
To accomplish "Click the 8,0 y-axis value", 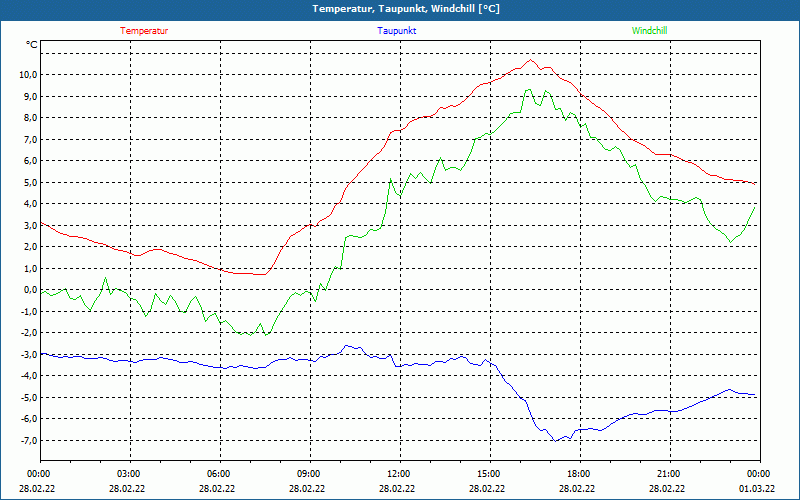I will 31,118.
